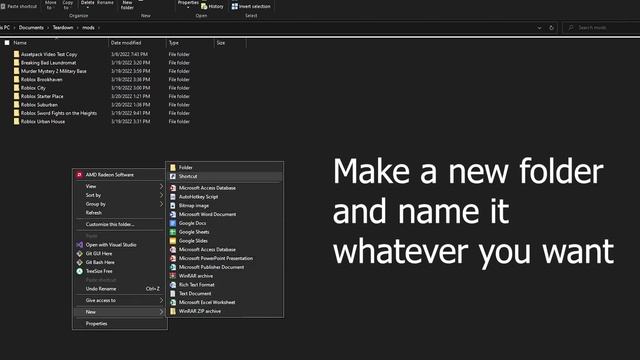
Task: Click the chevron after Teardown in breadcrumb
Action: point(78,28)
